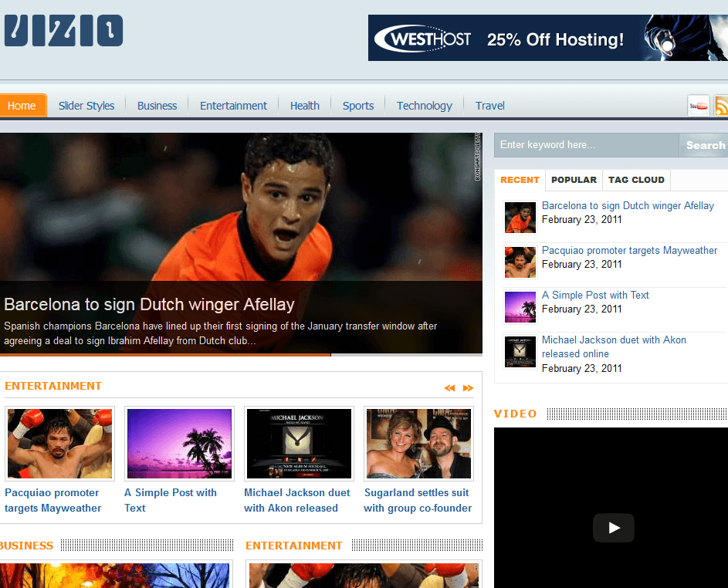Open the RSS feed icon

721,106
